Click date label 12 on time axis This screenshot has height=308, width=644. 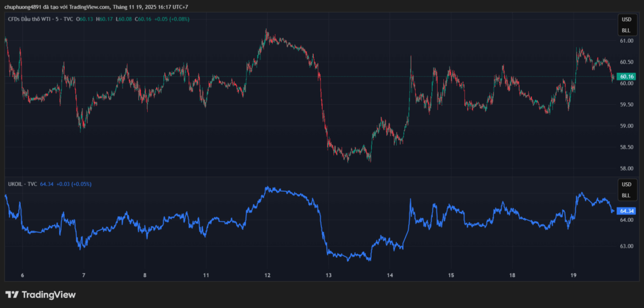pyautogui.click(x=267, y=275)
